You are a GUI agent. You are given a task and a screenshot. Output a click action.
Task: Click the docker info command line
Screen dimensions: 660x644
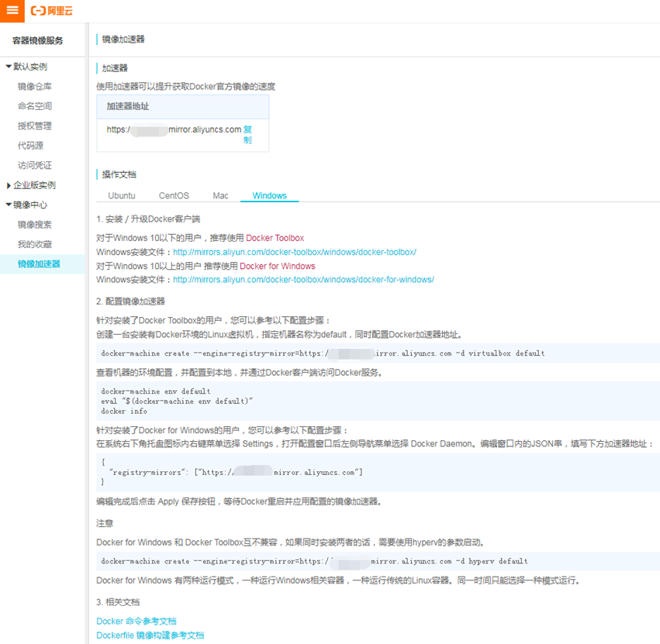point(124,412)
